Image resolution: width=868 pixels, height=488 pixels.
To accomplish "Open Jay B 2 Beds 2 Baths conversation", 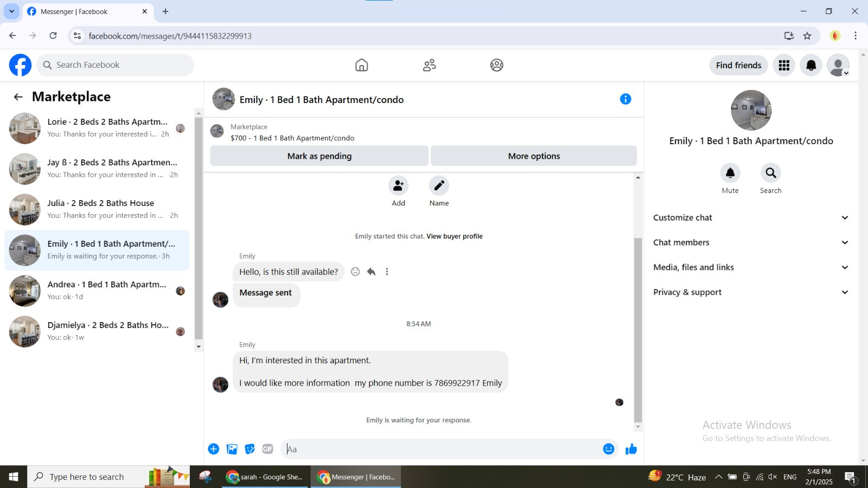I will 97,169.
